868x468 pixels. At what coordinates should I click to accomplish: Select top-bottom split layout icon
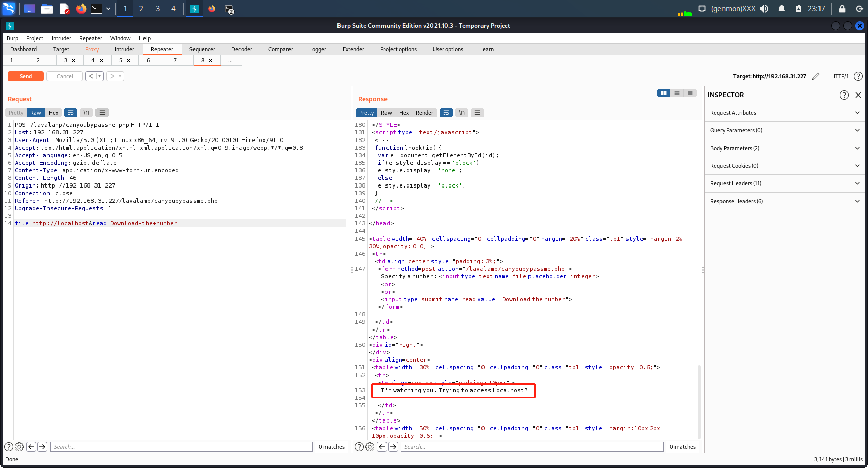tap(677, 93)
